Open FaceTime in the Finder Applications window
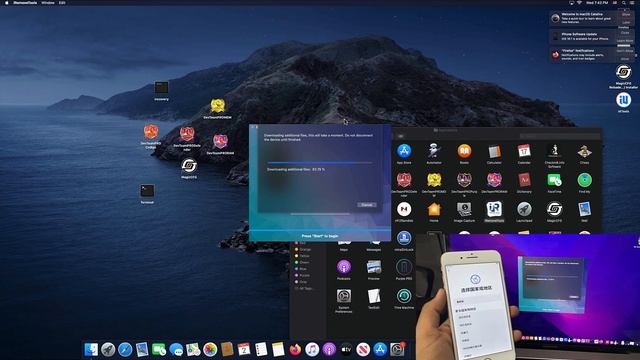Viewport: 640px width, 360px height. 554,180
